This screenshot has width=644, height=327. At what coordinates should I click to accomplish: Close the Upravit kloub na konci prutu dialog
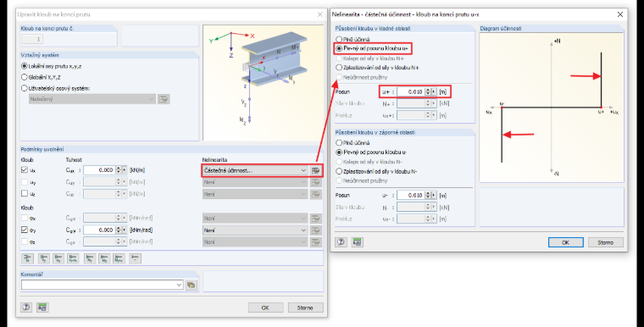[x=320, y=14]
